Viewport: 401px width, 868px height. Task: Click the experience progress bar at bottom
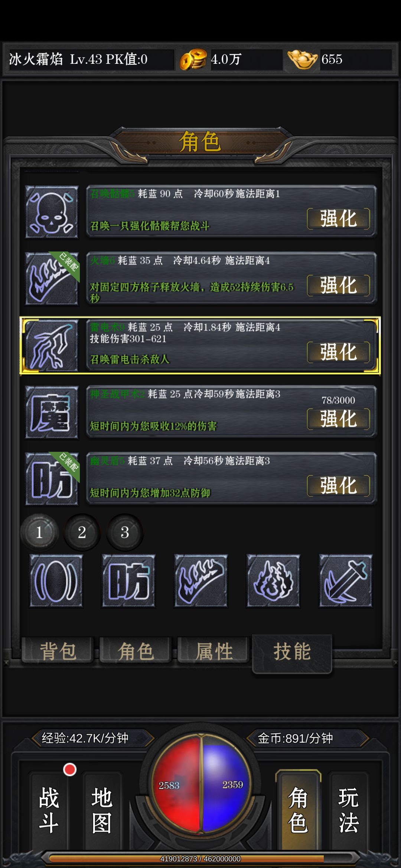point(200,859)
